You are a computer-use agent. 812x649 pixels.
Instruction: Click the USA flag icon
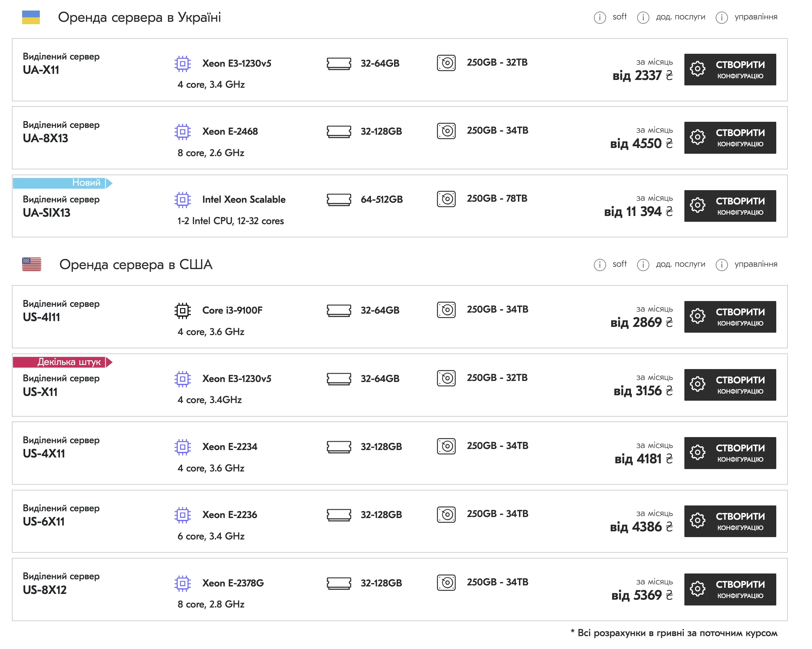click(x=32, y=264)
